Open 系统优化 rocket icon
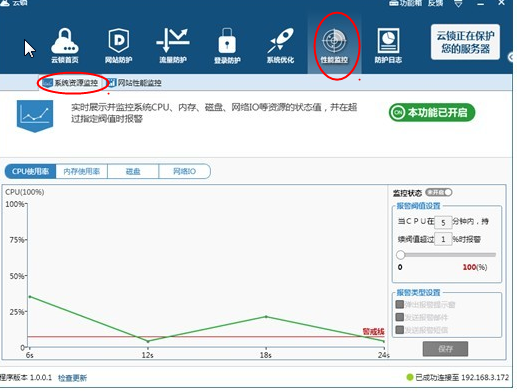 (280, 45)
